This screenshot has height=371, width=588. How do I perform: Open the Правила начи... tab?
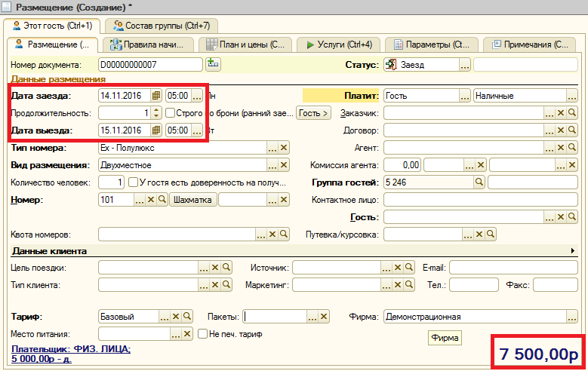click(x=149, y=44)
